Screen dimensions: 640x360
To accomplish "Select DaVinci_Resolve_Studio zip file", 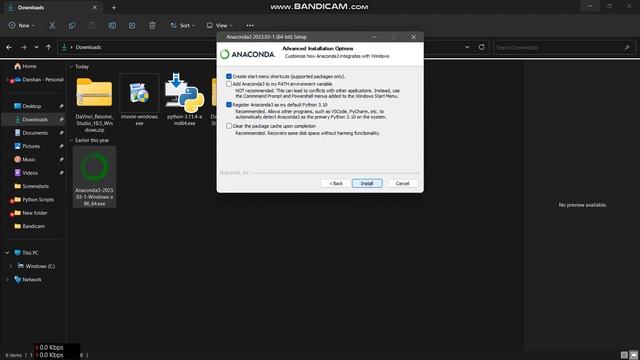I will (x=94, y=104).
